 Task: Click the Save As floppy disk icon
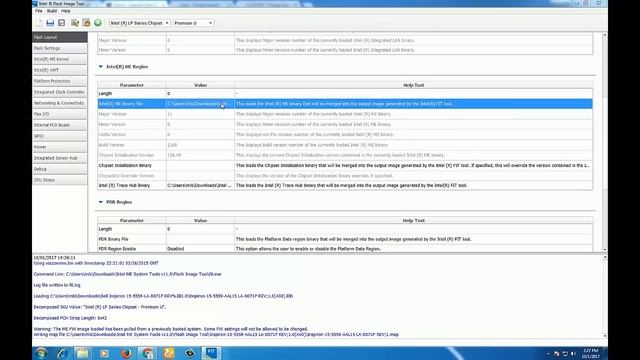pyautogui.click(x=62, y=23)
